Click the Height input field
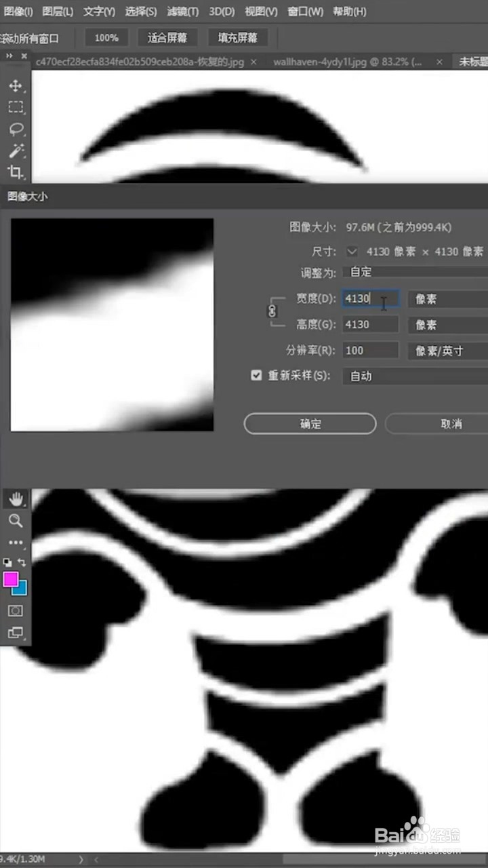Image resolution: width=488 pixels, height=868 pixels. [370, 325]
